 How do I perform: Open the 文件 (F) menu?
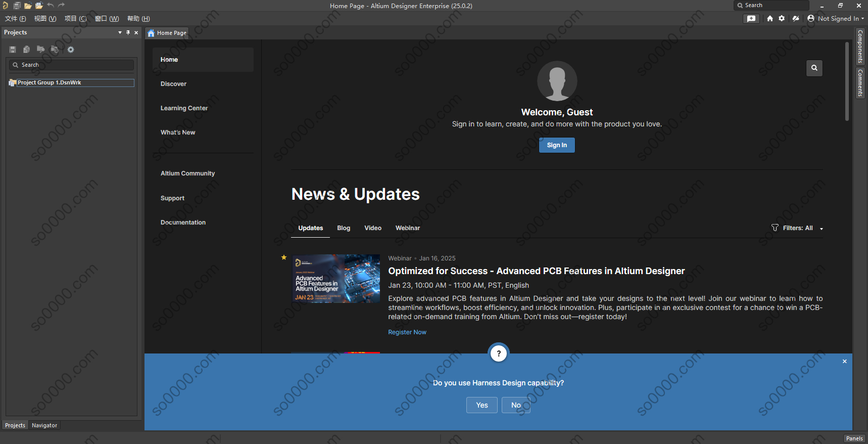coord(16,19)
